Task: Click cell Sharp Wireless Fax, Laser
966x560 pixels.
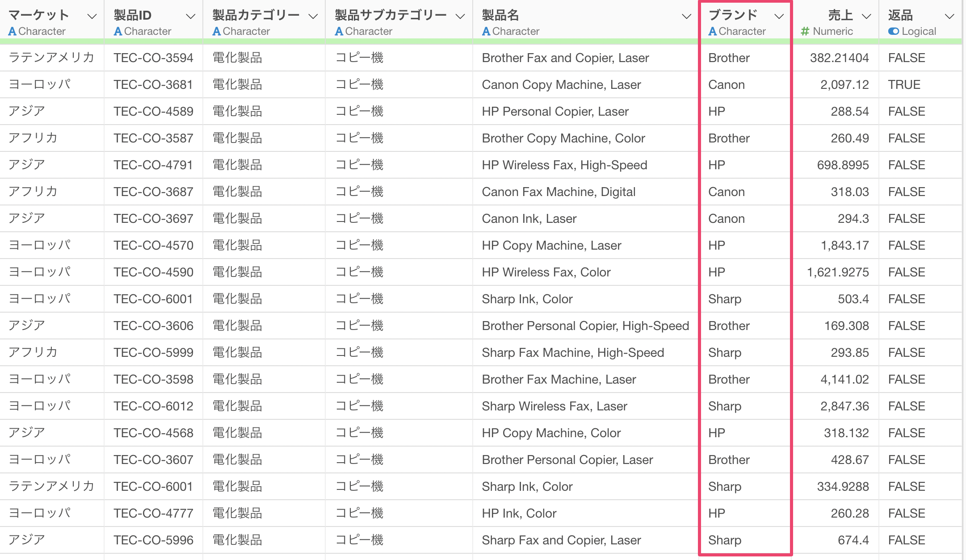Action: coord(554,406)
